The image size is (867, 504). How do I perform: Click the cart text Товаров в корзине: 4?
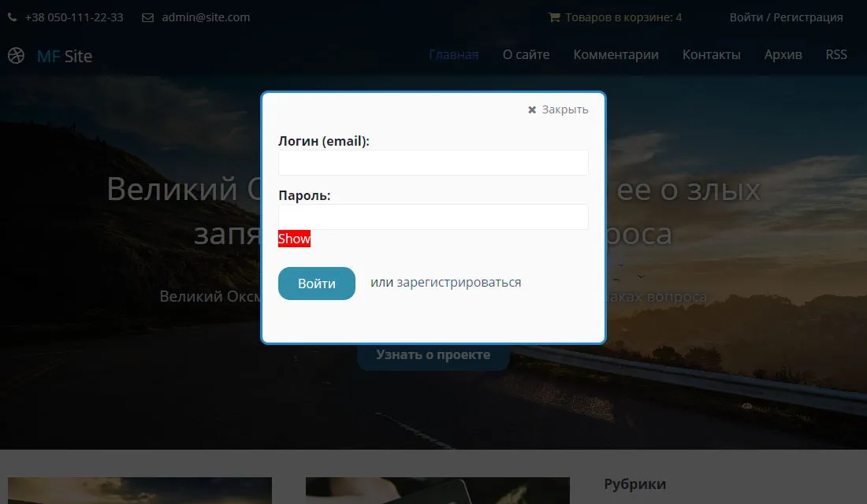pos(623,17)
